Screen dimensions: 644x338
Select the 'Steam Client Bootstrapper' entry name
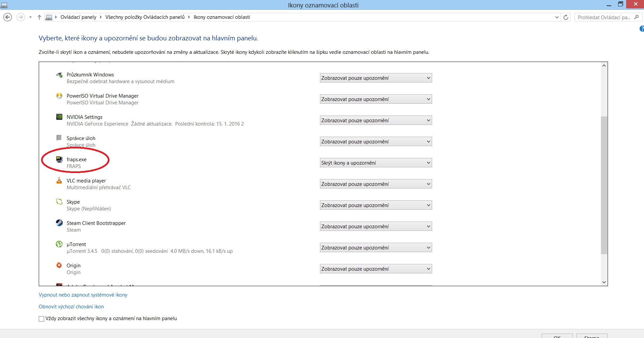click(96, 223)
